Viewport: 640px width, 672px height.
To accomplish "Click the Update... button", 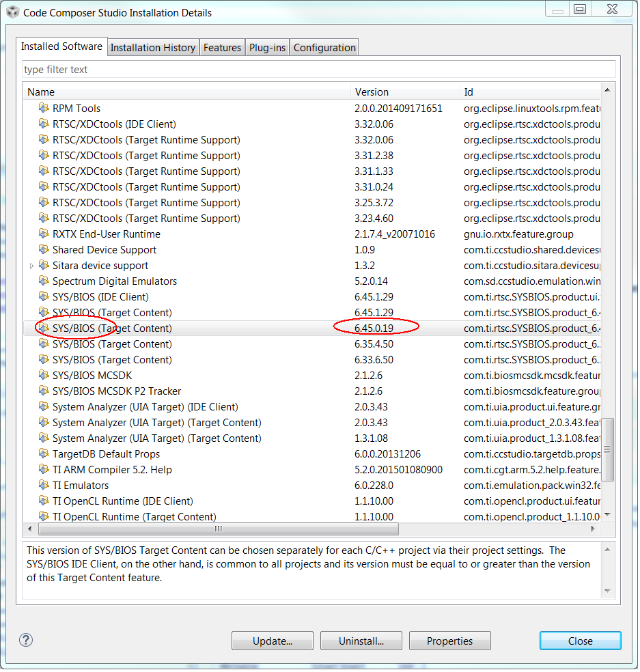I will (273, 641).
